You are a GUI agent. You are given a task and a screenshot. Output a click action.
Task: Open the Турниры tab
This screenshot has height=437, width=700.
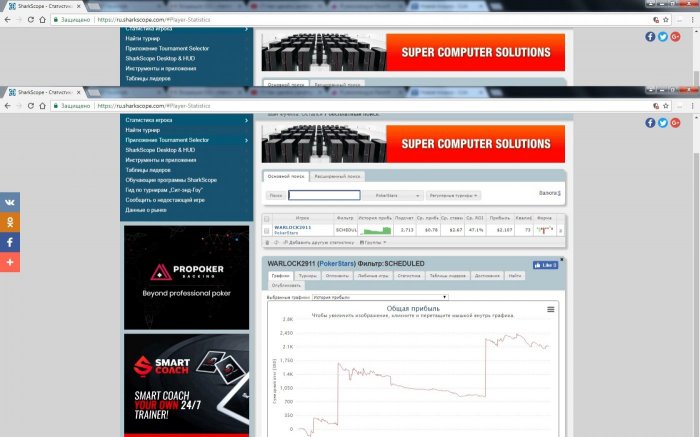point(307,276)
